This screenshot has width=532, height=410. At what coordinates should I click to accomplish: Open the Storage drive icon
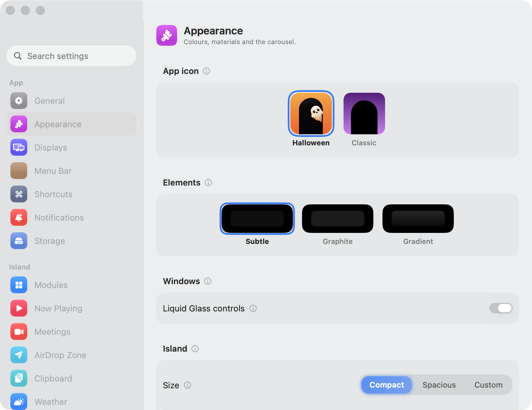(19, 241)
